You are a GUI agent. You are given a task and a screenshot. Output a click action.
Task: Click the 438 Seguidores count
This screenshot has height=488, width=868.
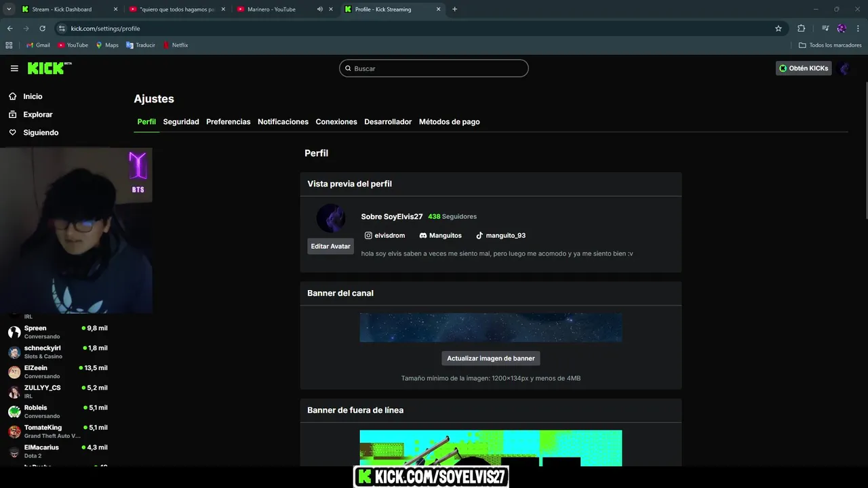452,217
